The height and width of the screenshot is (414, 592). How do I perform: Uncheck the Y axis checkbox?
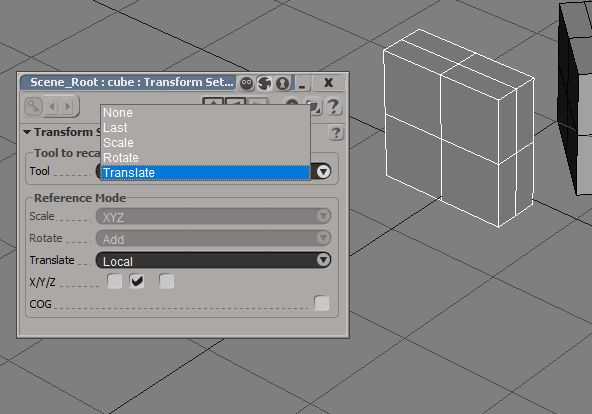137,282
